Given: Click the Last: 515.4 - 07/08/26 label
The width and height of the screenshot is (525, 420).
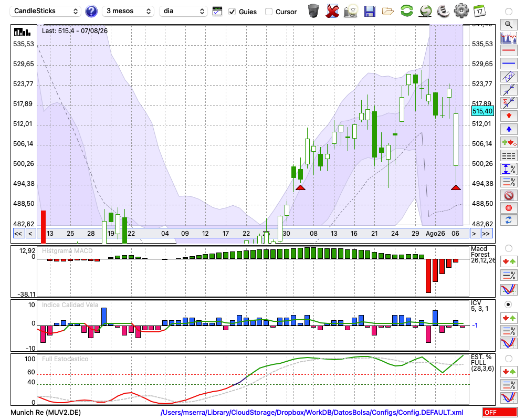Looking at the screenshot, I should click(x=75, y=31).
